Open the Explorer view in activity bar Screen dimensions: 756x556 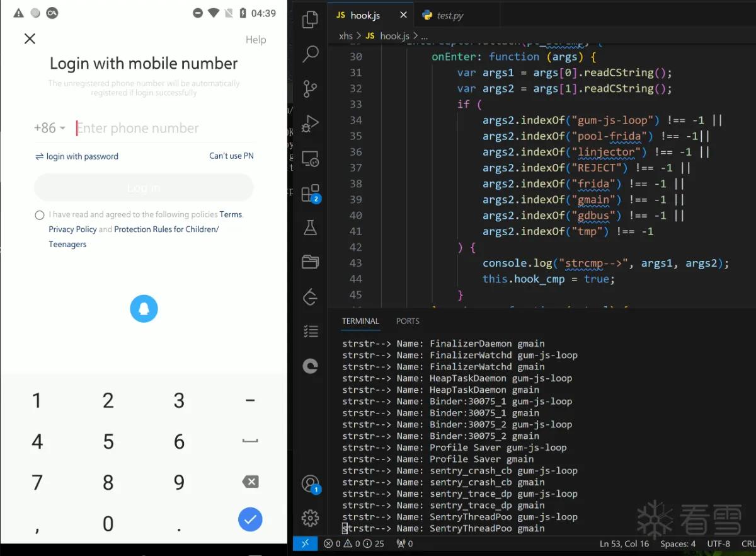coord(310,19)
